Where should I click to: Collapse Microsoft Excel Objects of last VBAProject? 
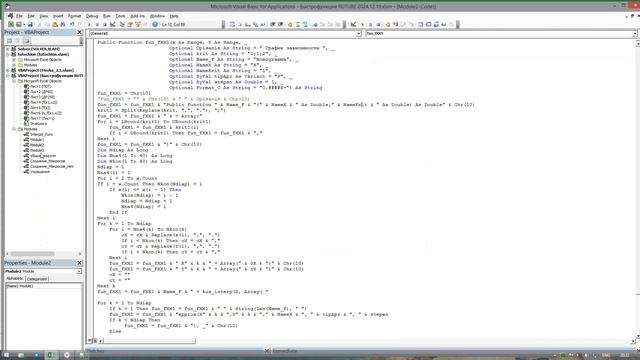click(x=14, y=81)
